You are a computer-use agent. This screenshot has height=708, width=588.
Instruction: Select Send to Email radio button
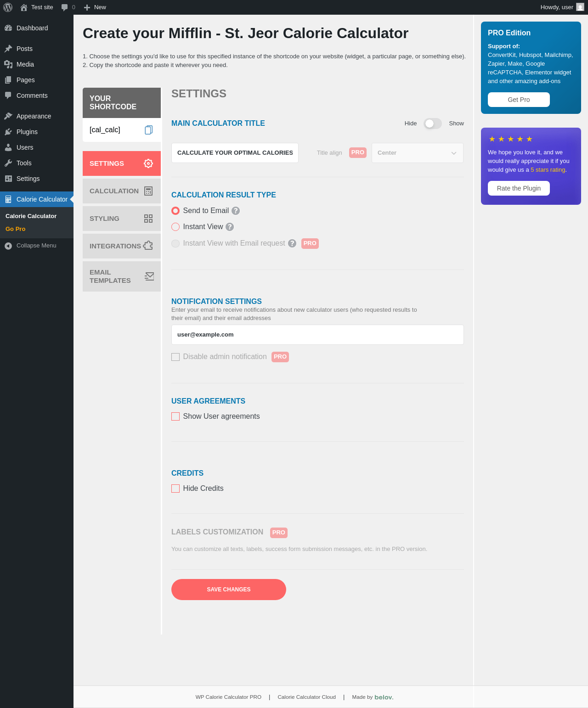coord(175,211)
